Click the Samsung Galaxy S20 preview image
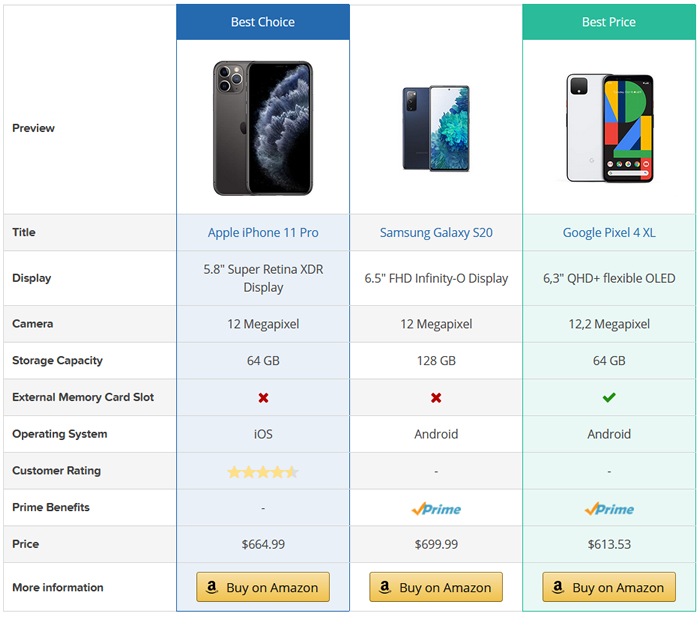 click(436, 129)
